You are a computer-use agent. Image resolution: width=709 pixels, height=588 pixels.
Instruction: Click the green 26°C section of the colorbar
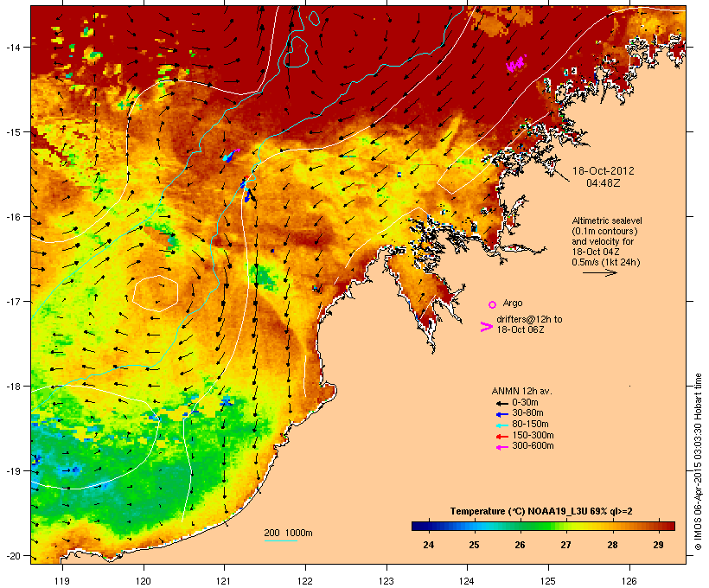(520, 526)
